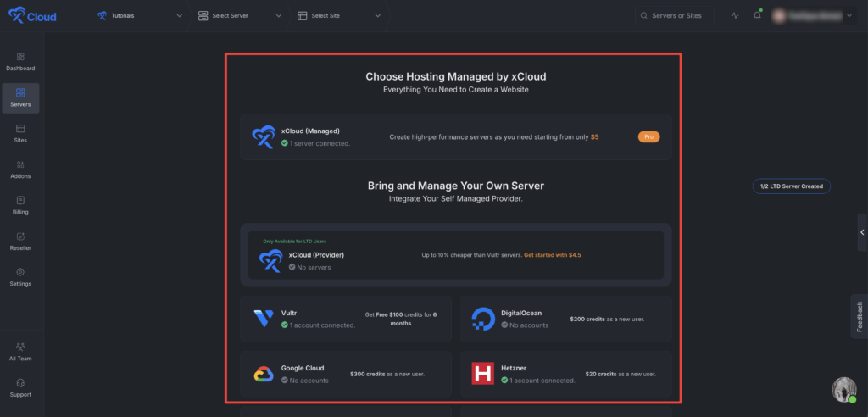Click the Tutorials team icon in breadcrumb

[x=102, y=15]
